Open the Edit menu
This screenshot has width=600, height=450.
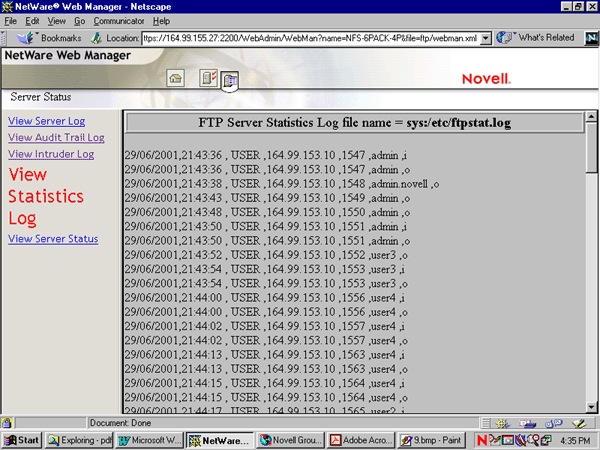pyautogui.click(x=33, y=21)
